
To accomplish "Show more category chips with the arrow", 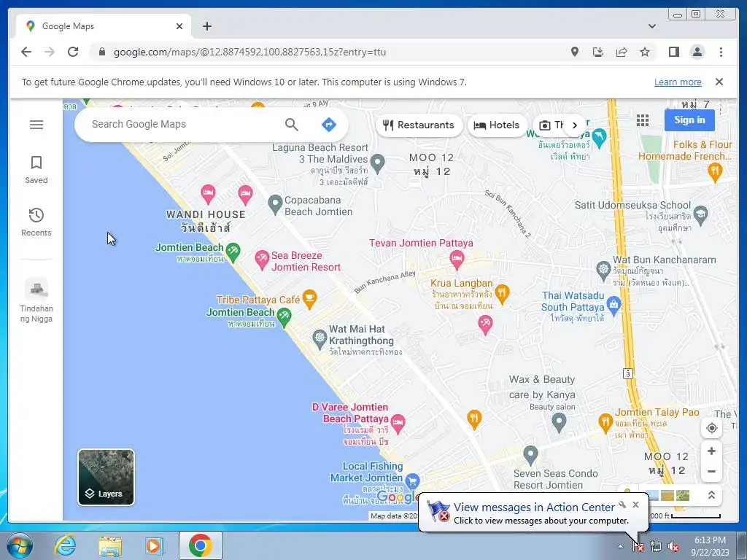I will click(575, 125).
